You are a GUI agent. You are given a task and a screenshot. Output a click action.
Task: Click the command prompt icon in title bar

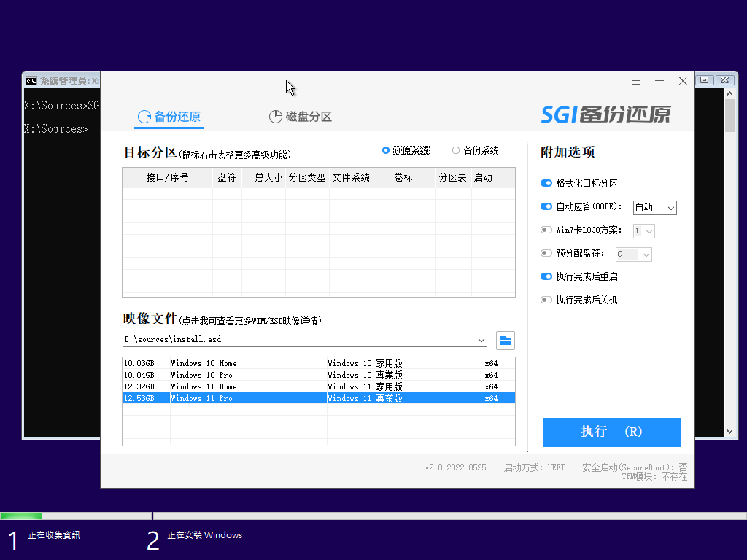coord(31,80)
